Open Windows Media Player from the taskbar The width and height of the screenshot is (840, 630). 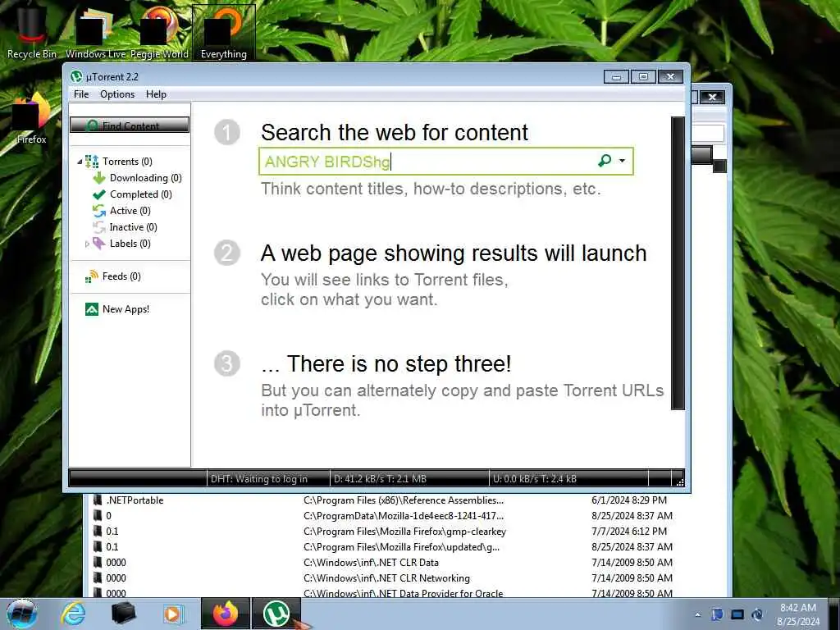(173, 614)
